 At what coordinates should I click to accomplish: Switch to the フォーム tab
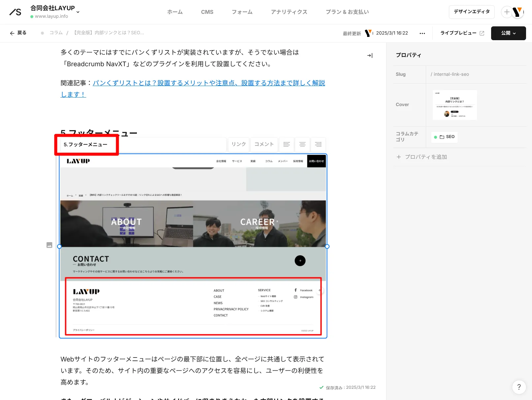[x=242, y=12]
